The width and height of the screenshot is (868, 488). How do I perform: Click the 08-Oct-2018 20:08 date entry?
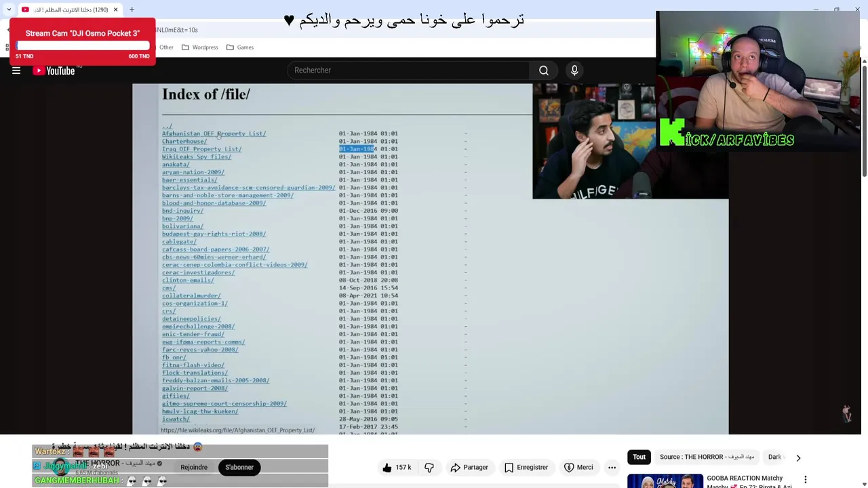368,280
